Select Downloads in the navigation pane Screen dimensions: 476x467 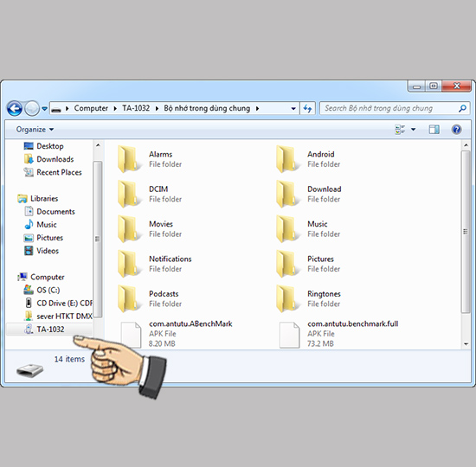coord(55,159)
